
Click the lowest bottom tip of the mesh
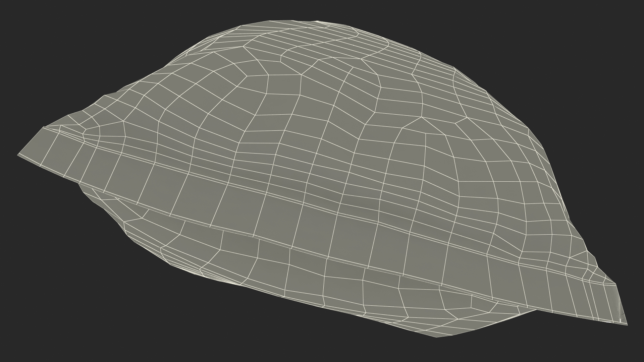pos(436,336)
